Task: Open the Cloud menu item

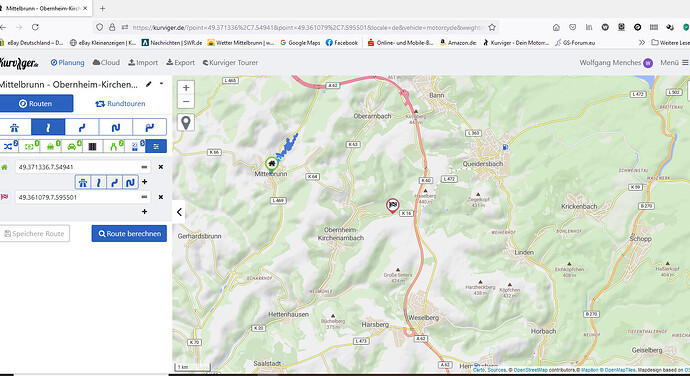Action: 106,63
